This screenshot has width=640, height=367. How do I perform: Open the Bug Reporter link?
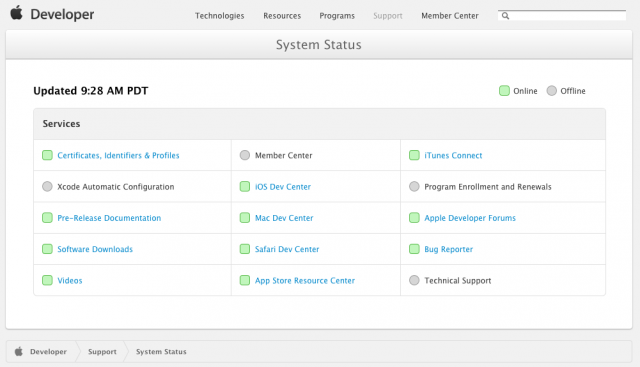click(x=449, y=249)
